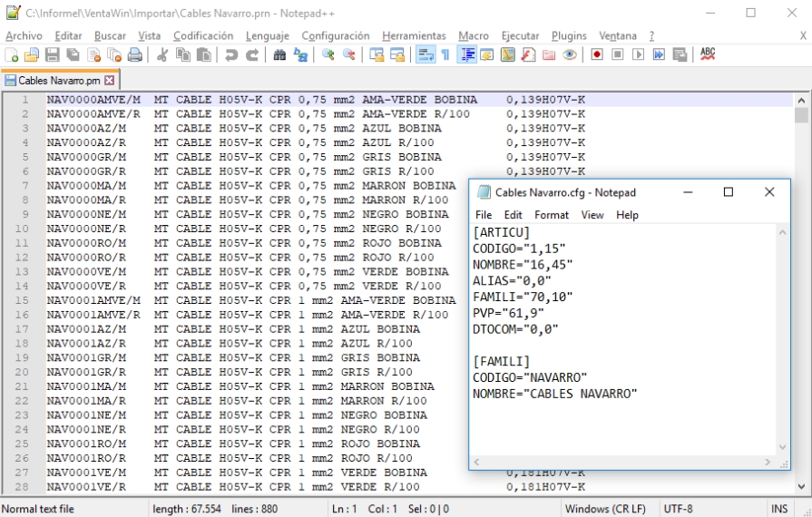Click line number 15 in margin

coord(22,300)
